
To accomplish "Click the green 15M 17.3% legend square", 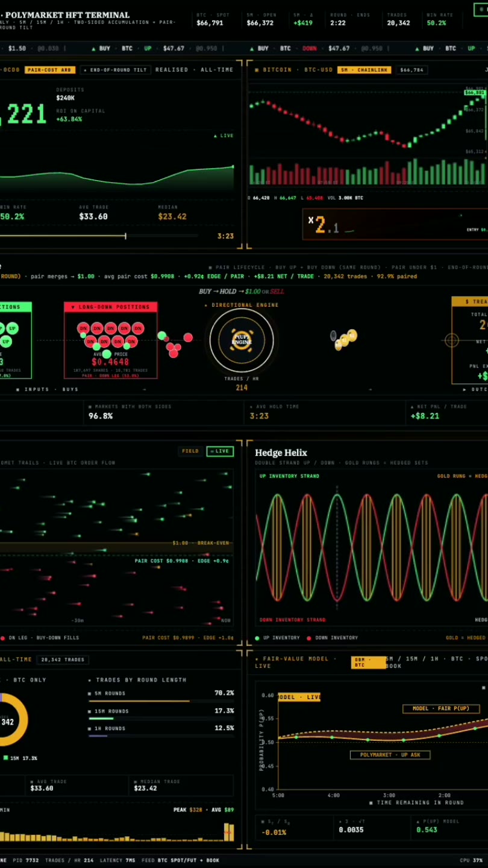I will (5, 758).
